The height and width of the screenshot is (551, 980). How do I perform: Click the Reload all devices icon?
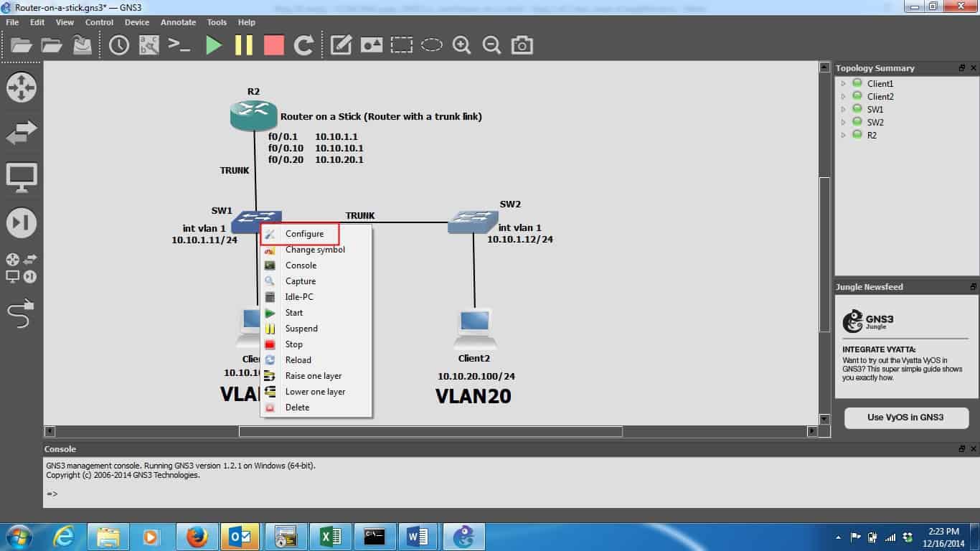(x=304, y=45)
